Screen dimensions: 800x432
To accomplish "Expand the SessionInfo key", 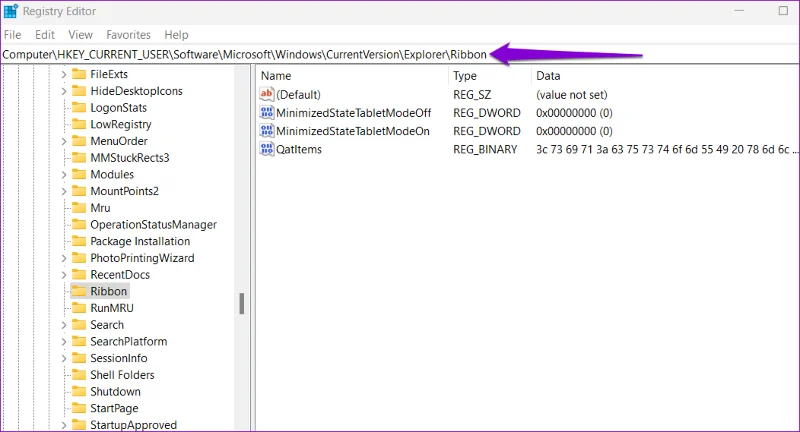I will point(64,359).
